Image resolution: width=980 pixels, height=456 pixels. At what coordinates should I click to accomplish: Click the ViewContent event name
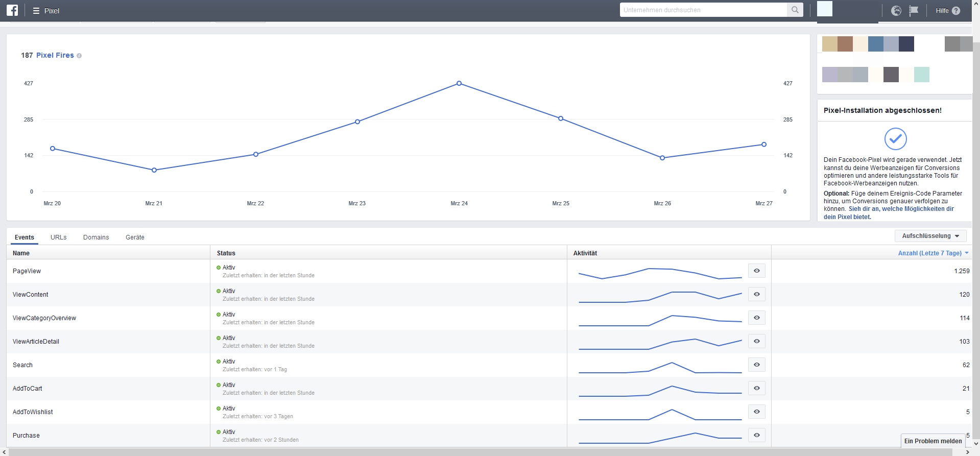(30, 295)
